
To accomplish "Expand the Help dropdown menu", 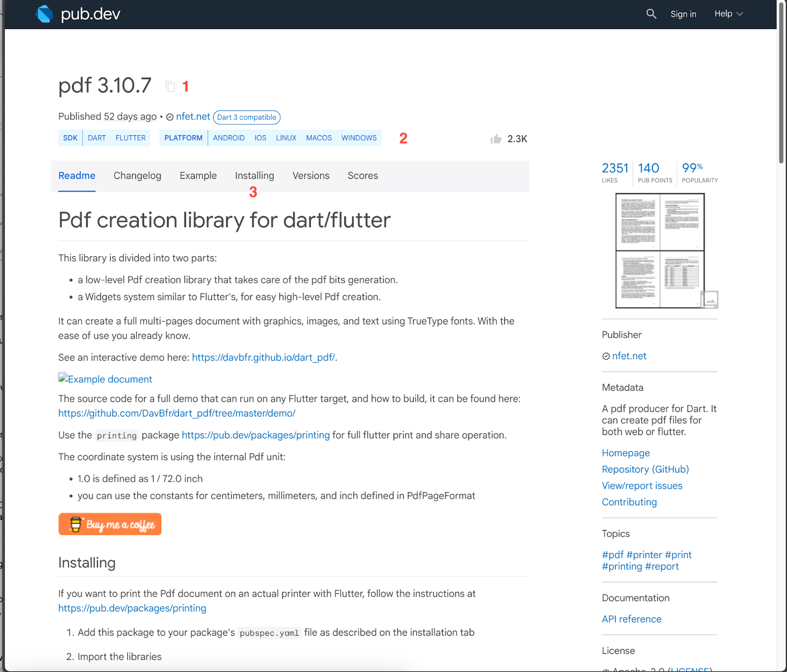I will click(x=728, y=14).
